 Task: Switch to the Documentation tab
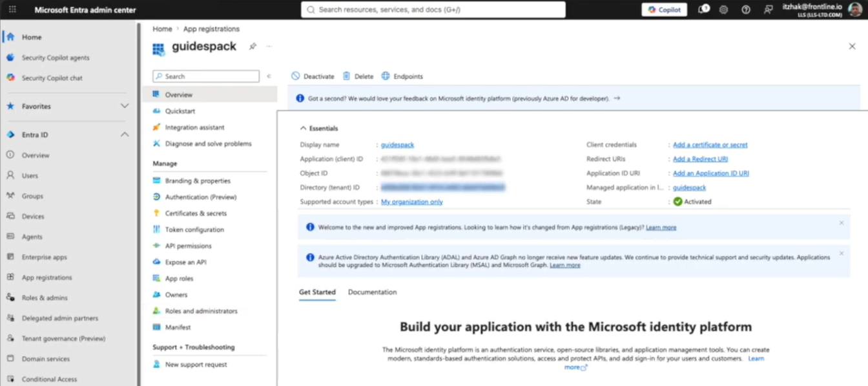[x=372, y=292]
